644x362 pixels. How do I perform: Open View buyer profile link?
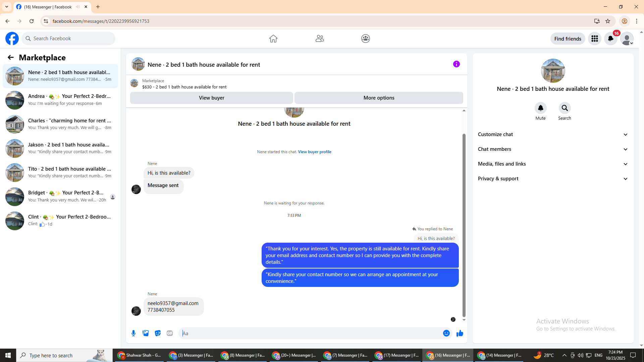tap(314, 152)
